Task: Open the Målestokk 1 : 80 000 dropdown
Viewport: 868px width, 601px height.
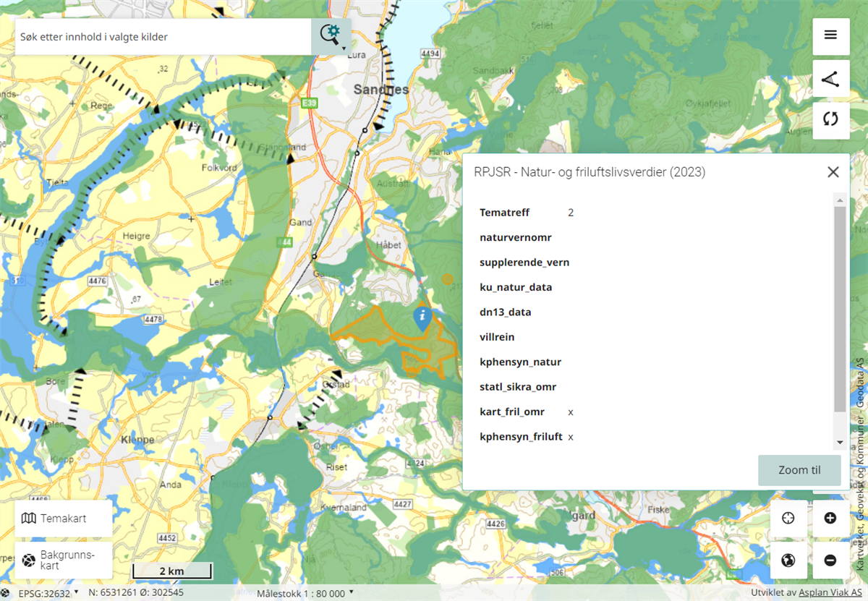Action: [305, 594]
